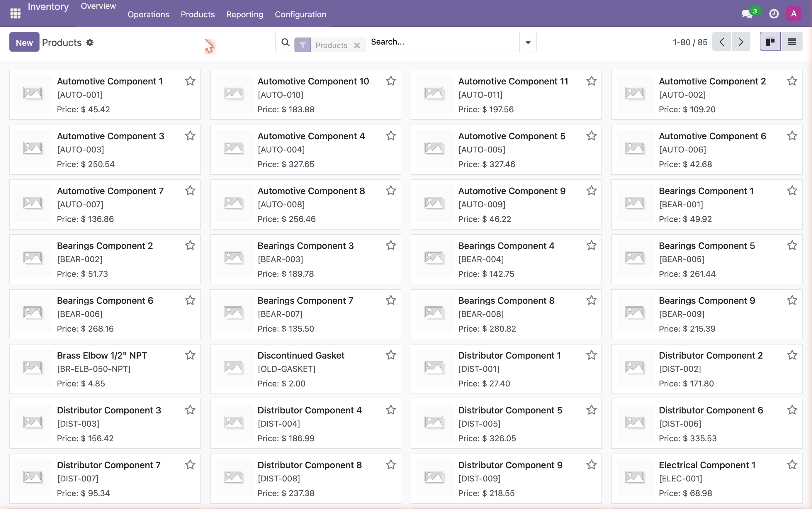Click price $ 45.42
The width and height of the screenshot is (812, 509).
(x=95, y=109)
